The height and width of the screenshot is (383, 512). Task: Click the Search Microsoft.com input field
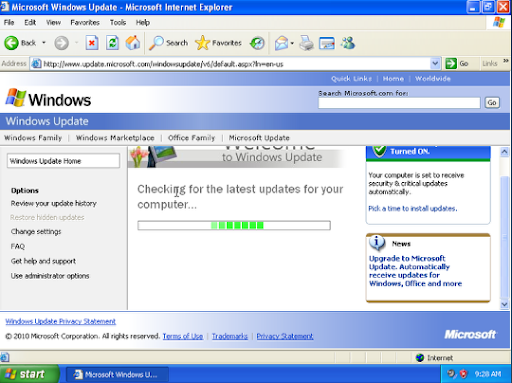click(399, 103)
